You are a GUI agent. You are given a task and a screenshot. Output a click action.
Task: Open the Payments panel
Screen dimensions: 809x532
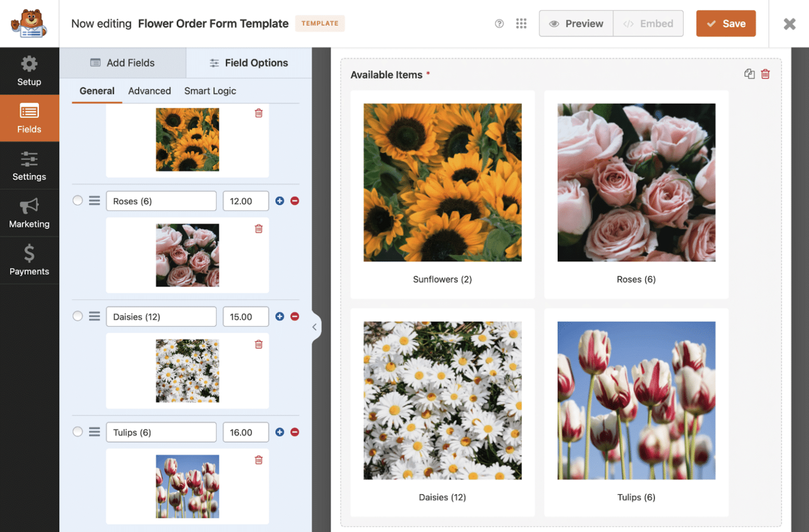[x=29, y=260]
